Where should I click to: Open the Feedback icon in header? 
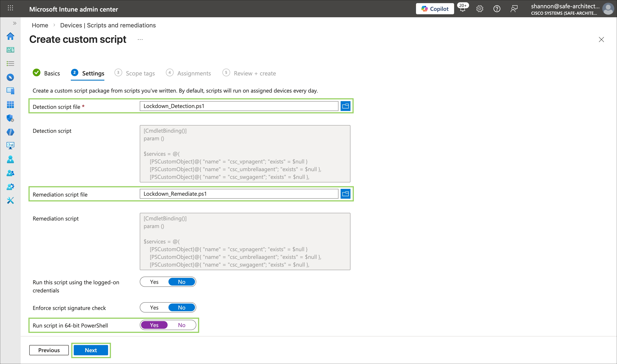tap(514, 9)
